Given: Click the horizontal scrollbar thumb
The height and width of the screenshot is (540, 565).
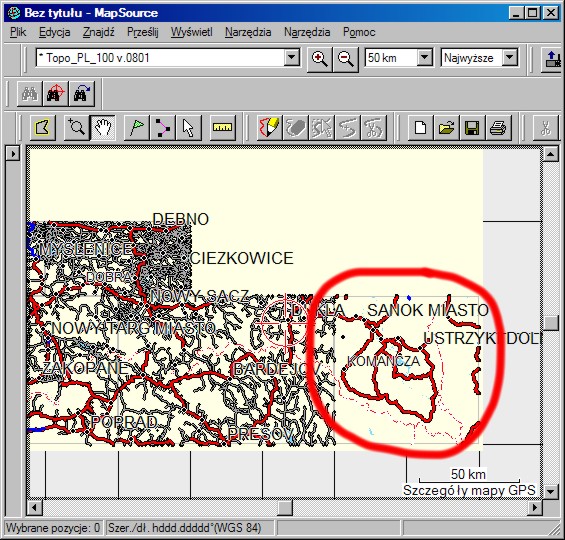Looking at the screenshot, I should pyautogui.click(x=285, y=508).
